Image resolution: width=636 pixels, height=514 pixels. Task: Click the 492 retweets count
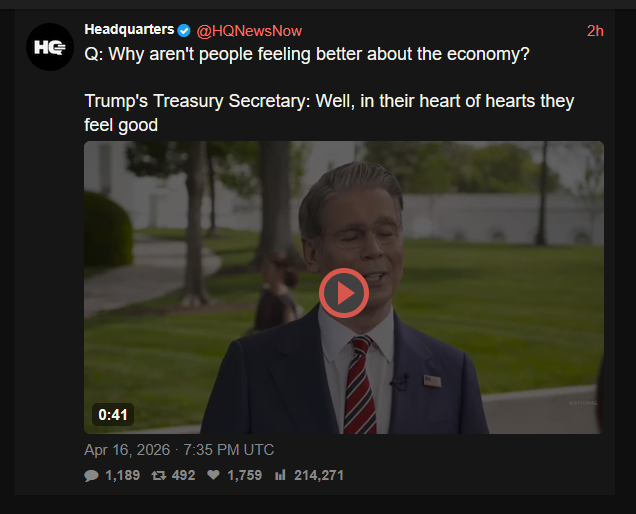click(x=183, y=475)
